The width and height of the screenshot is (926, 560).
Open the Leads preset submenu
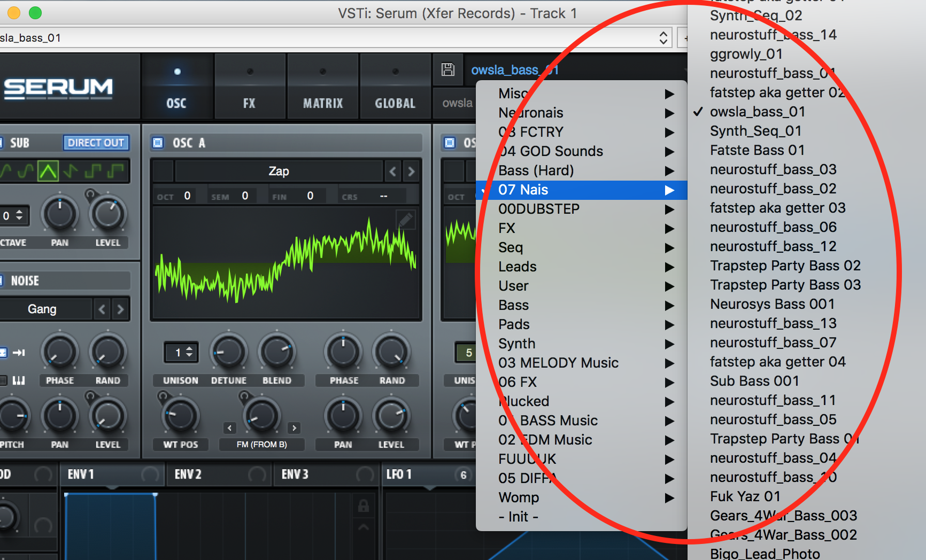pos(582,267)
